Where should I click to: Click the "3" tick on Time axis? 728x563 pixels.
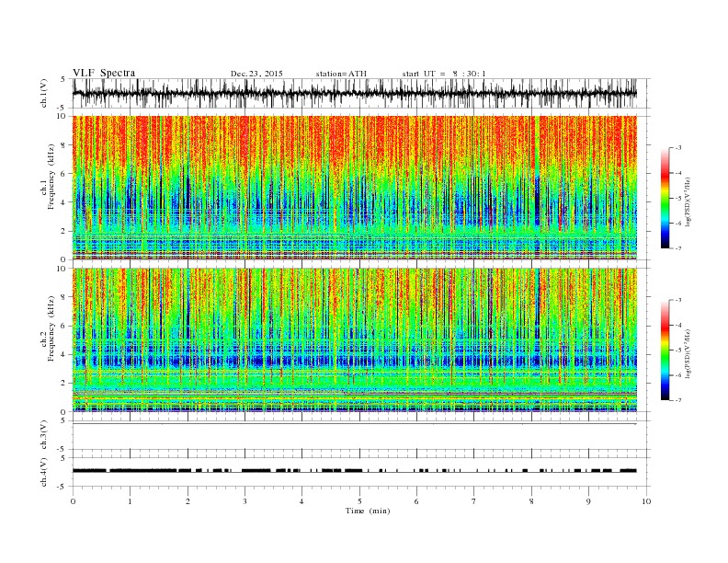pos(245,501)
